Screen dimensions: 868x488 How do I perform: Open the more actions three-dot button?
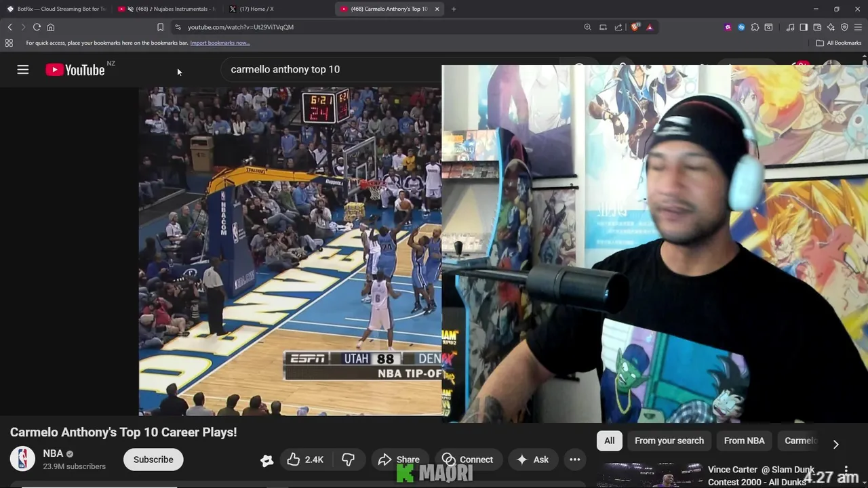coord(575,460)
